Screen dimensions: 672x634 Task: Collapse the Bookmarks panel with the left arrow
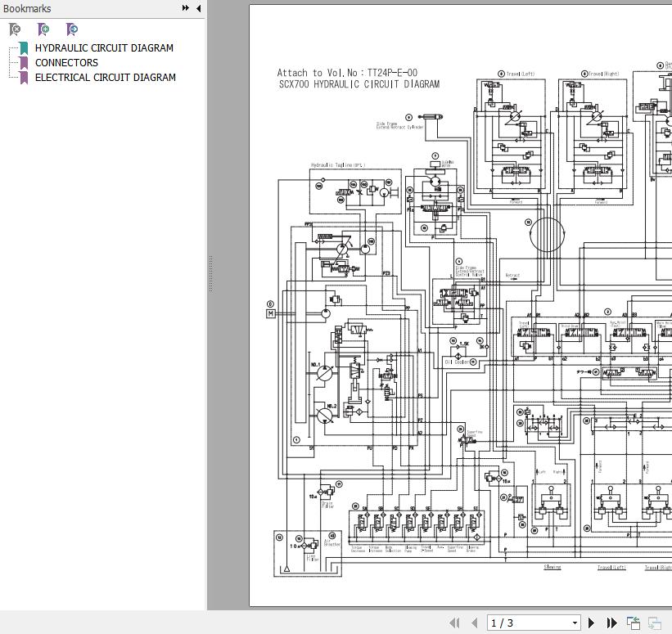pos(198,8)
